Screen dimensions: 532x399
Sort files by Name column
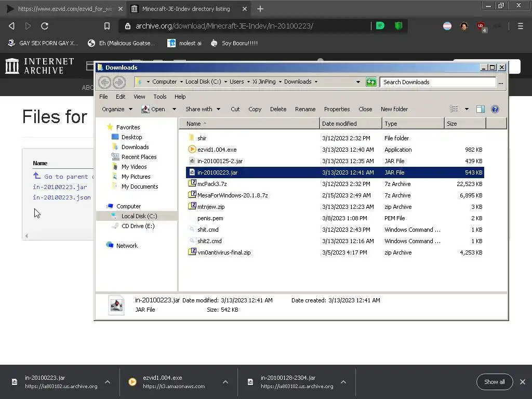click(249, 124)
